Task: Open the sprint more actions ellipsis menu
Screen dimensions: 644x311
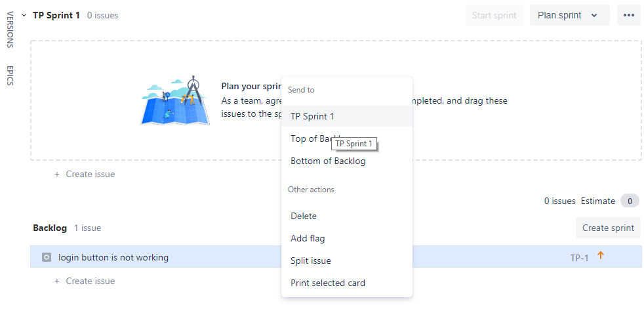Action: pos(628,15)
